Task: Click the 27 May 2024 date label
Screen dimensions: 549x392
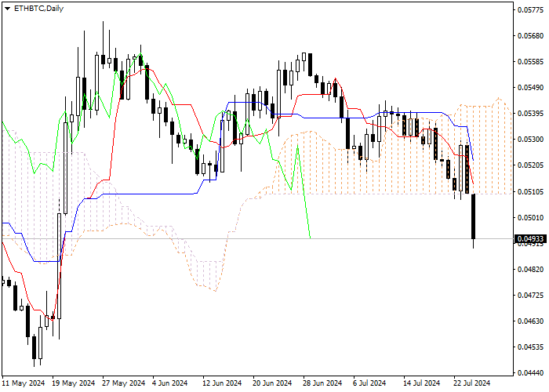Action: [124, 383]
